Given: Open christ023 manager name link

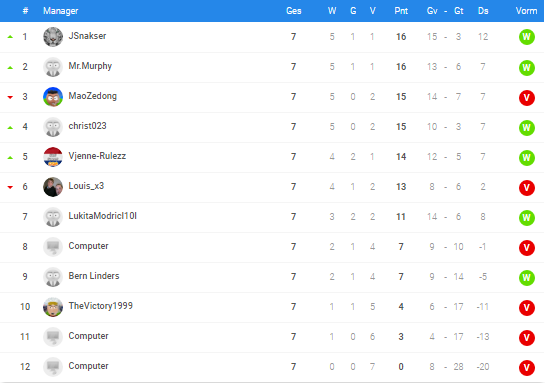Looking at the screenshot, I should (x=87, y=126).
